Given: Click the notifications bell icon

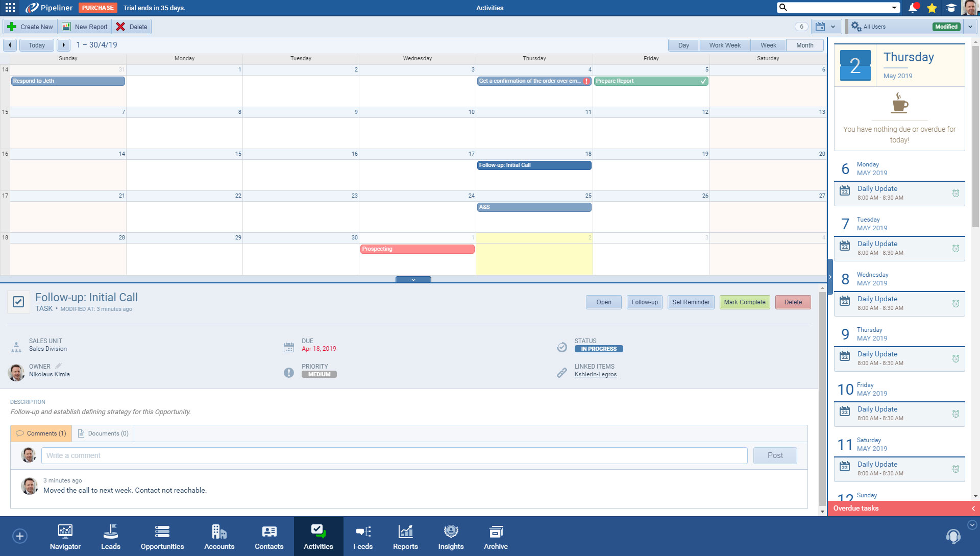Looking at the screenshot, I should (x=913, y=8).
